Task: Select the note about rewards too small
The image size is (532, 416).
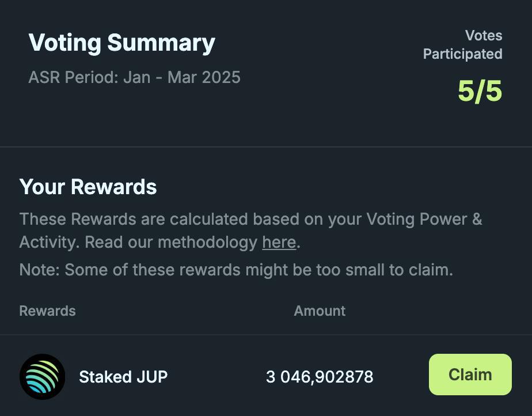Action: point(236,270)
